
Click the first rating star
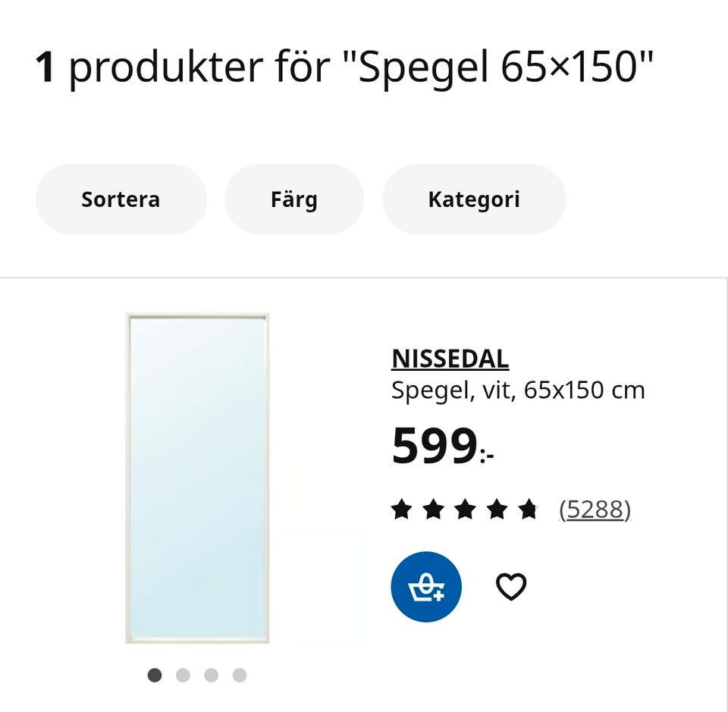click(401, 509)
